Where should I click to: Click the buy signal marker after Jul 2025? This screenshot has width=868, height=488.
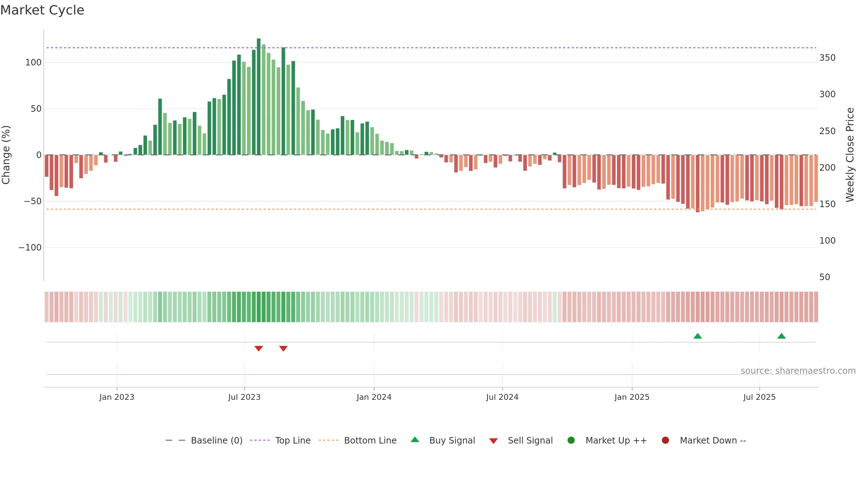782,336
